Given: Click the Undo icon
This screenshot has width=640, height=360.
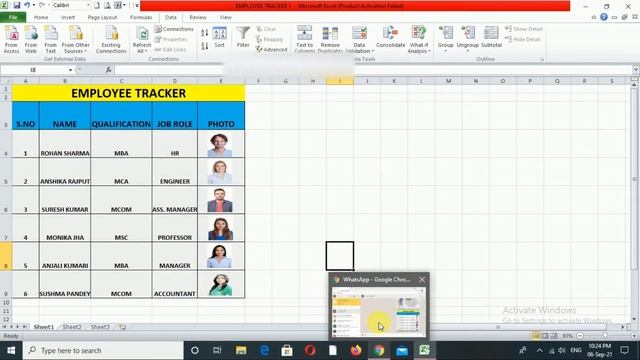Looking at the screenshot, I should pos(27,5).
